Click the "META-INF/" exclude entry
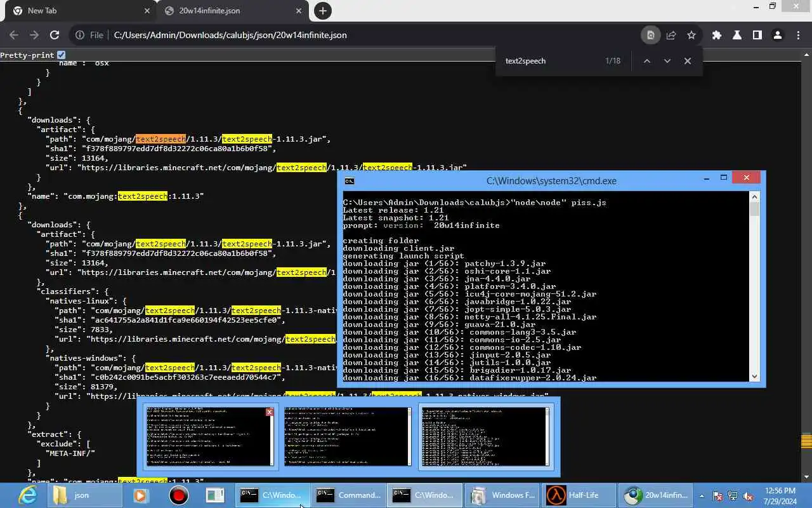Viewport: 812px width, 508px height. click(x=70, y=453)
